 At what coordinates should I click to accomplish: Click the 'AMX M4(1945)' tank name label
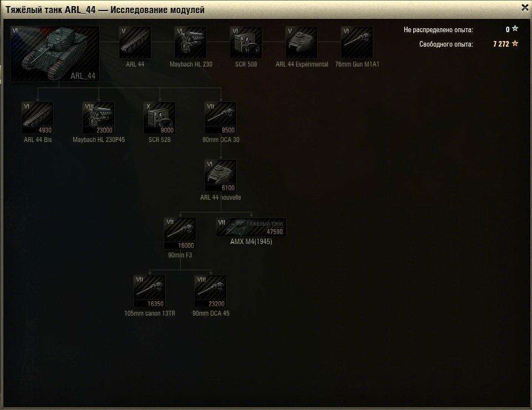pyautogui.click(x=251, y=242)
